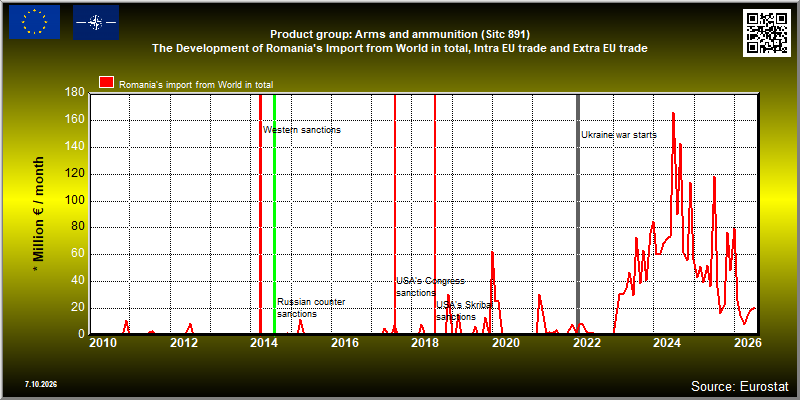This screenshot has height=400, width=800.
Task: Click the y-axis value 60
Action: click(x=78, y=254)
